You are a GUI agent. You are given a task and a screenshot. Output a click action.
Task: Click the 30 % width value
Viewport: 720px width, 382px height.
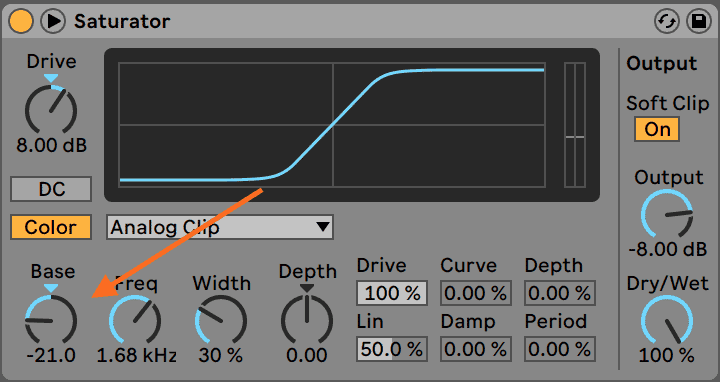(x=220, y=355)
